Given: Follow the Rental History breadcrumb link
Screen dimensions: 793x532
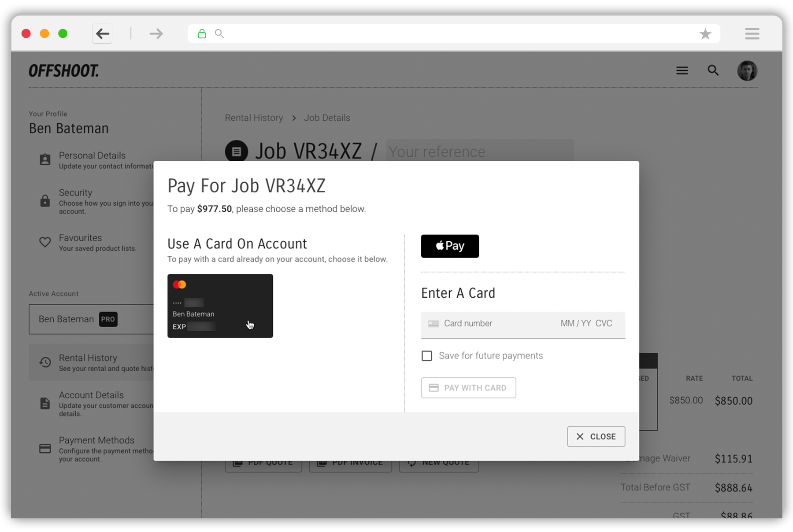Looking at the screenshot, I should click(254, 118).
